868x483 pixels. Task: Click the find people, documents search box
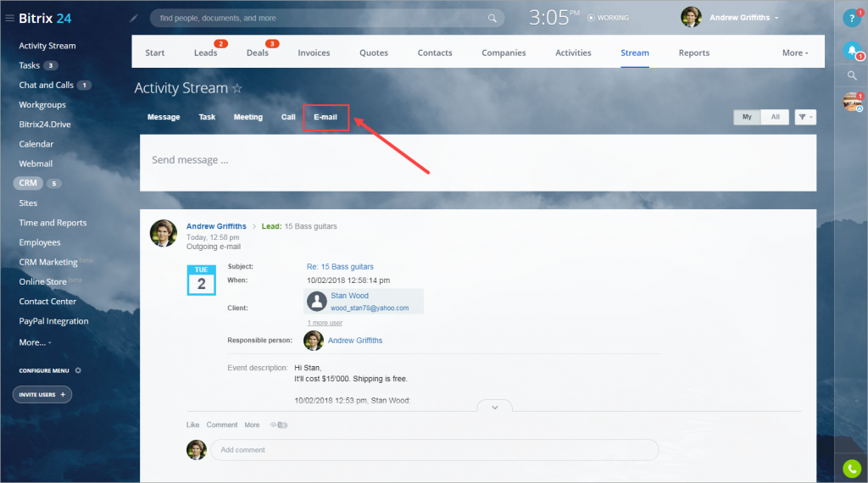(326, 19)
